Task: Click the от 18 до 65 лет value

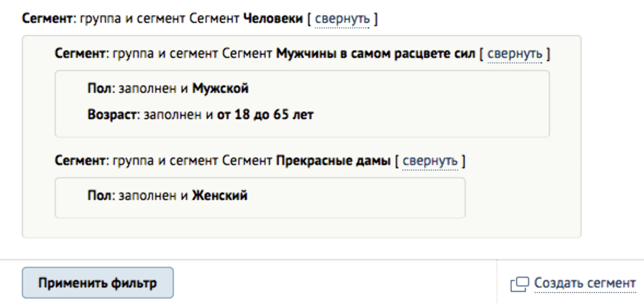Action: (265, 115)
